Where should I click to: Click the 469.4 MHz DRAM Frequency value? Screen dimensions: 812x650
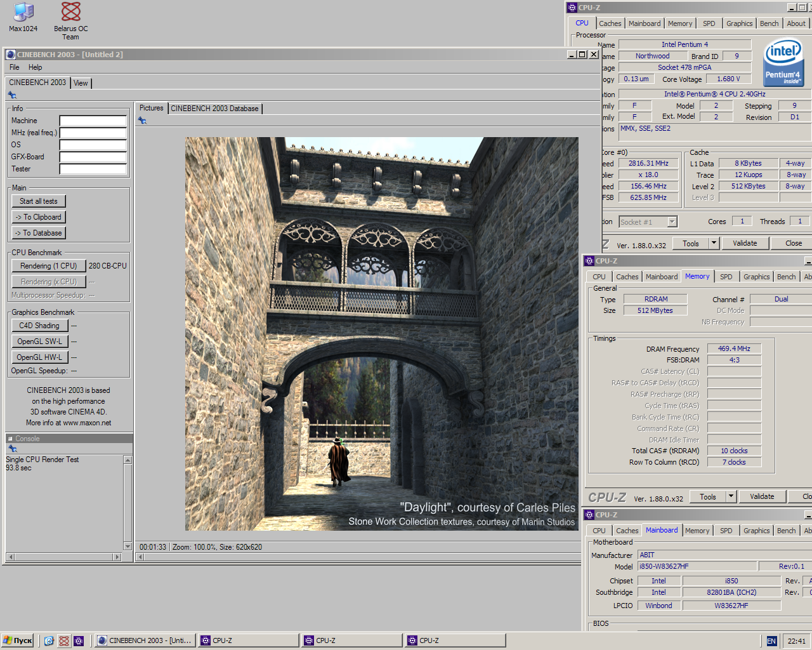(734, 348)
